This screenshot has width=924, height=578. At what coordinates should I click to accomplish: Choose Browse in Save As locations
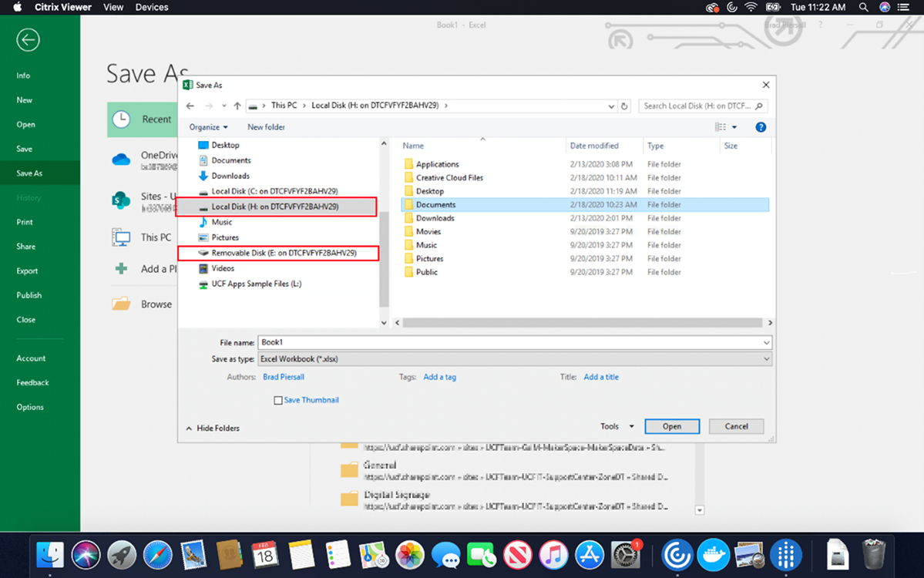point(142,304)
